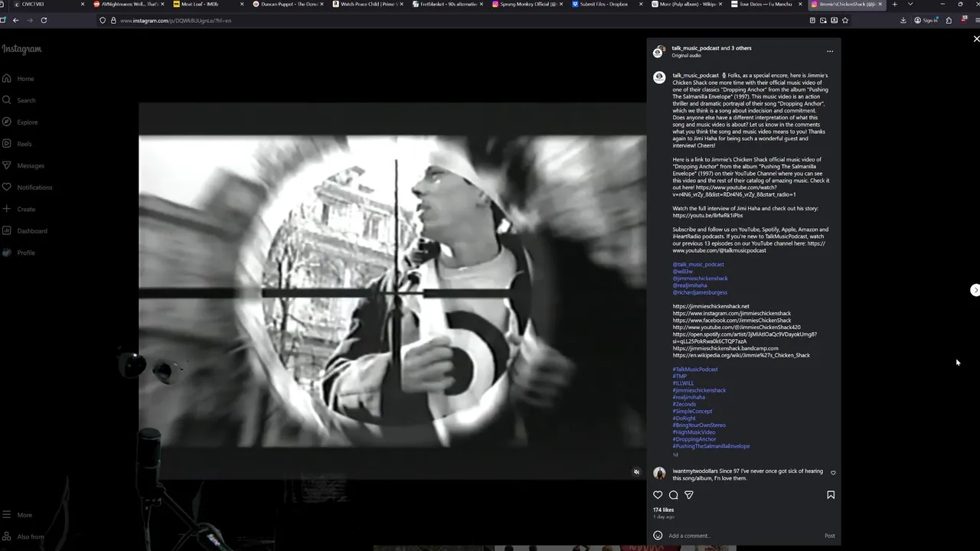Click Create in the left sidebar
Screen dimensions: 980x551
click(x=18, y=209)
